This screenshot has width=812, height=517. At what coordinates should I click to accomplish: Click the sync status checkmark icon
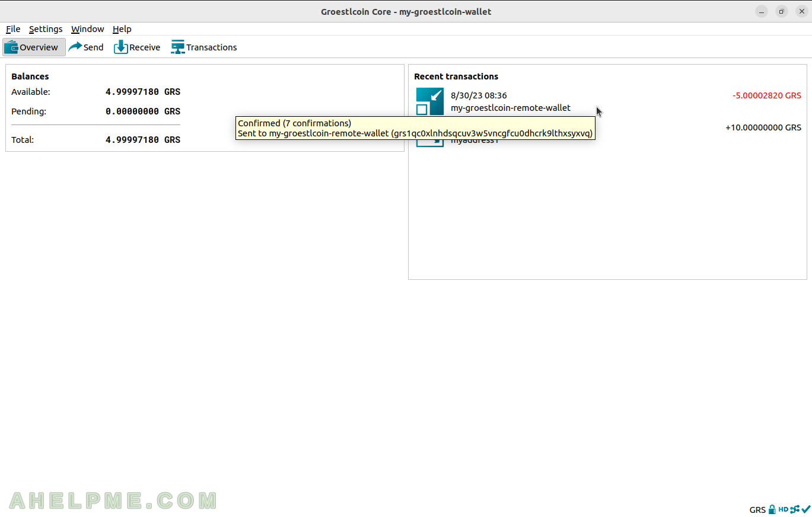coord(806,509)
